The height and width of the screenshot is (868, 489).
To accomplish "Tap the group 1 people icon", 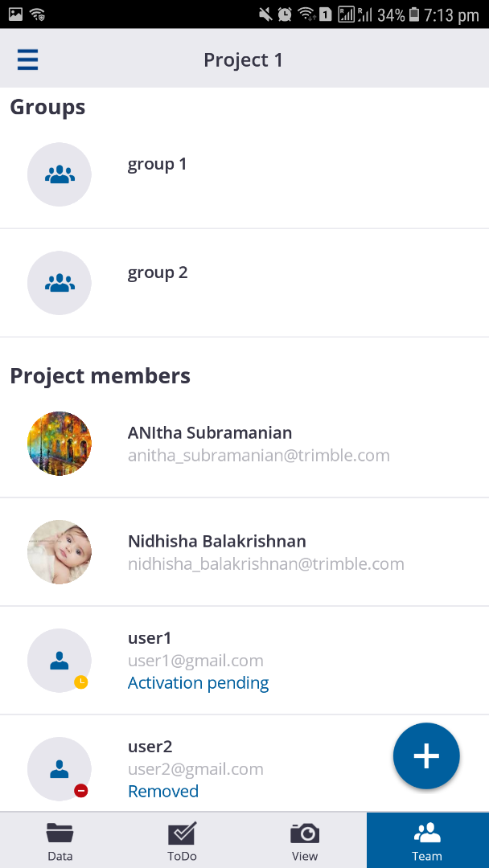I will [x=60, y=174].
